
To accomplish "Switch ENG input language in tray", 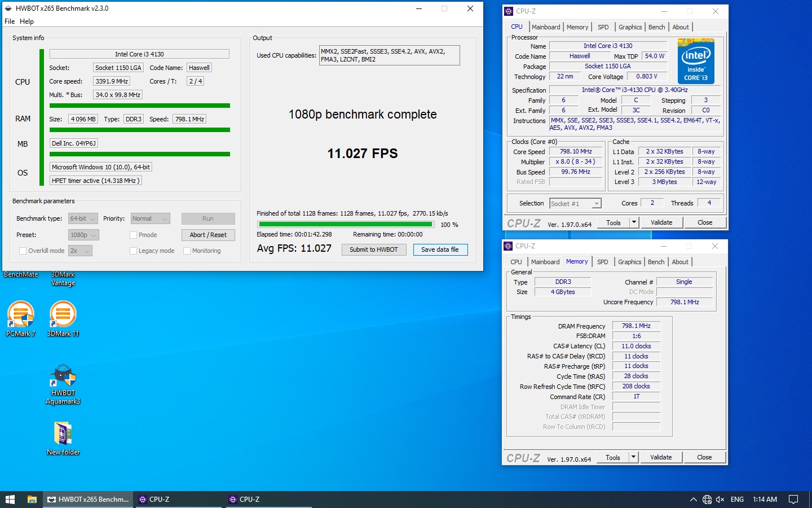I will pos(737,500).
